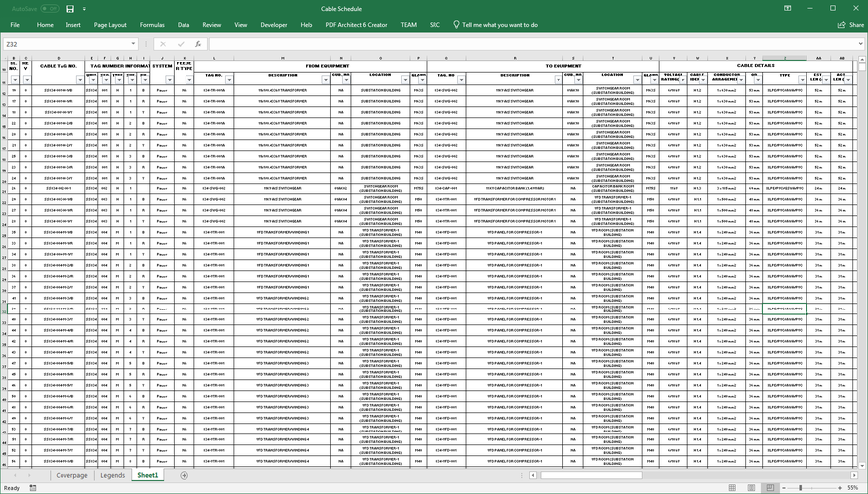The image size is (868, 494).
Task: Open From Equipment LOCATION filter dropdown
Action: click(x=405, y=80)
